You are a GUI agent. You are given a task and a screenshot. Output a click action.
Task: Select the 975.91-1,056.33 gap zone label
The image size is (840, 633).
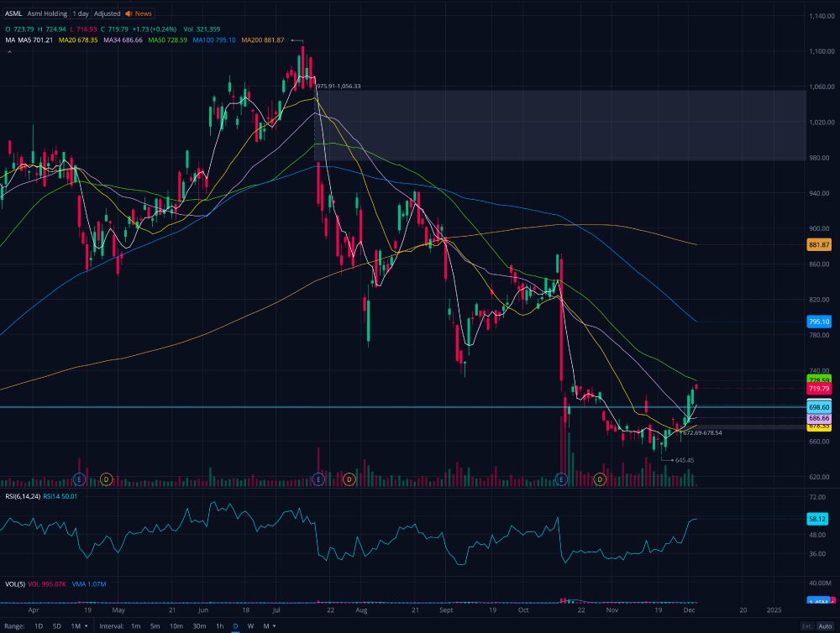pos(339,86)
